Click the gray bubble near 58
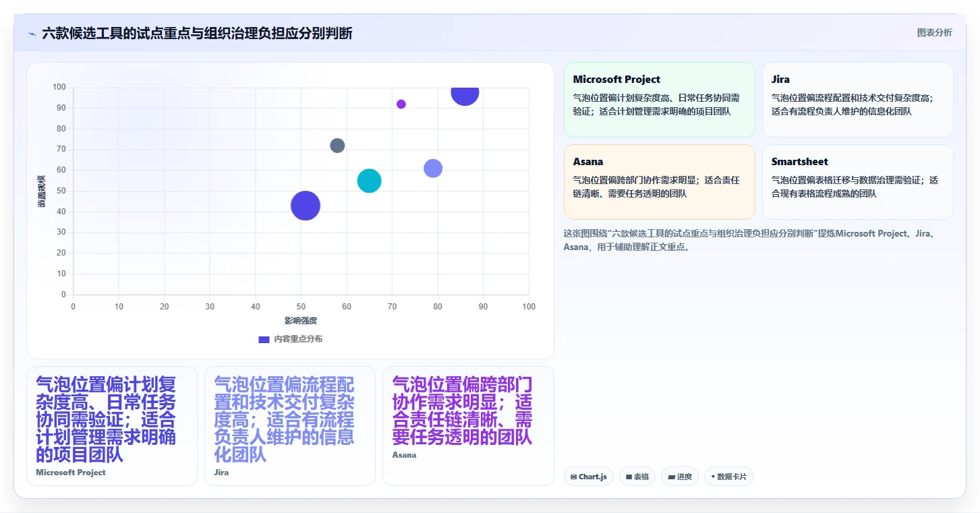The width and height of the screenshot is (980, 513). point(337,145)
